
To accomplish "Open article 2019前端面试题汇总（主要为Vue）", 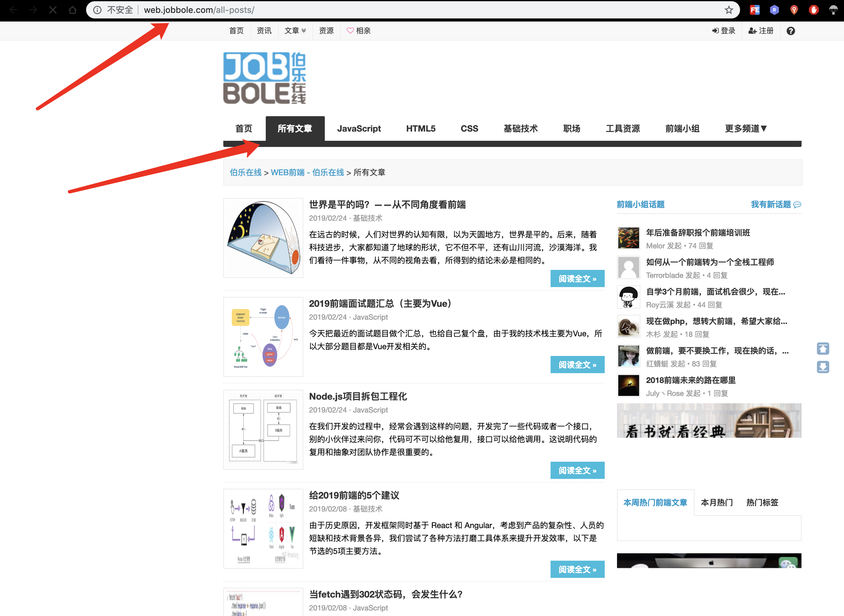I will [x=380, y=303].
